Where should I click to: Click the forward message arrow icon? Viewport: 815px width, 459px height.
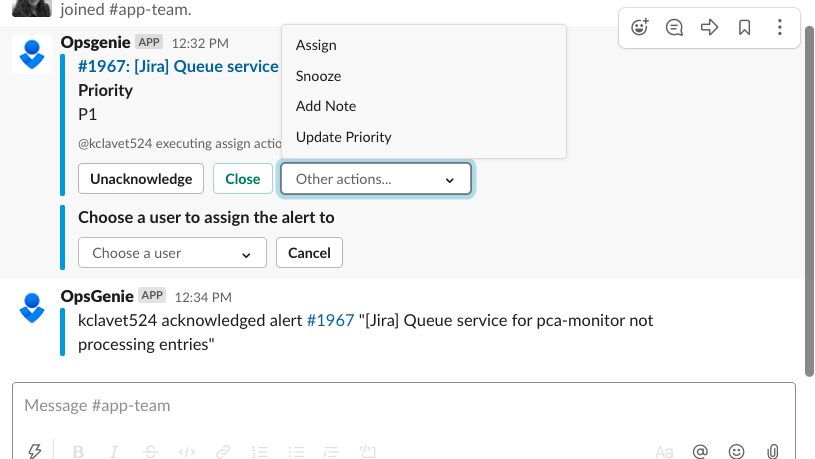[710, 28]
